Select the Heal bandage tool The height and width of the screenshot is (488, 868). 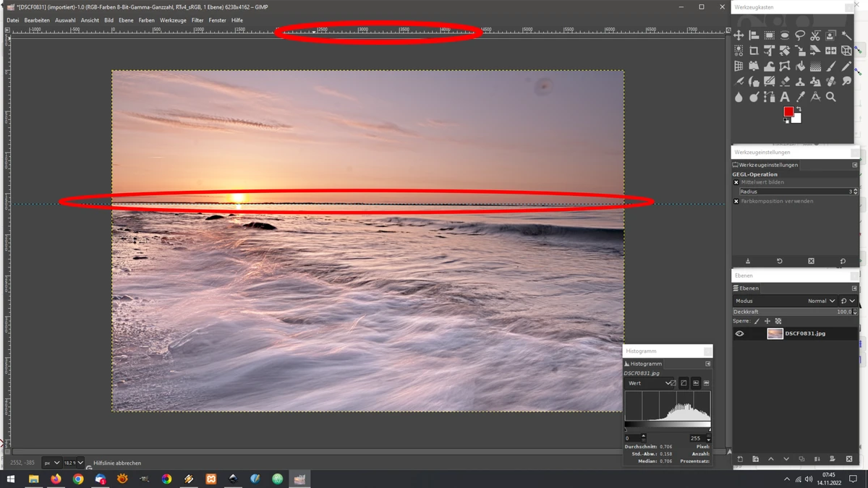[831, 82]
